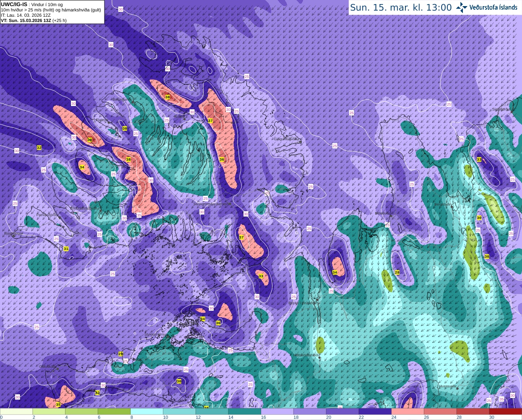Click the legend swatch between 18 and 20
The height and width of the screenshot is (420, 522).
[310, 411]
